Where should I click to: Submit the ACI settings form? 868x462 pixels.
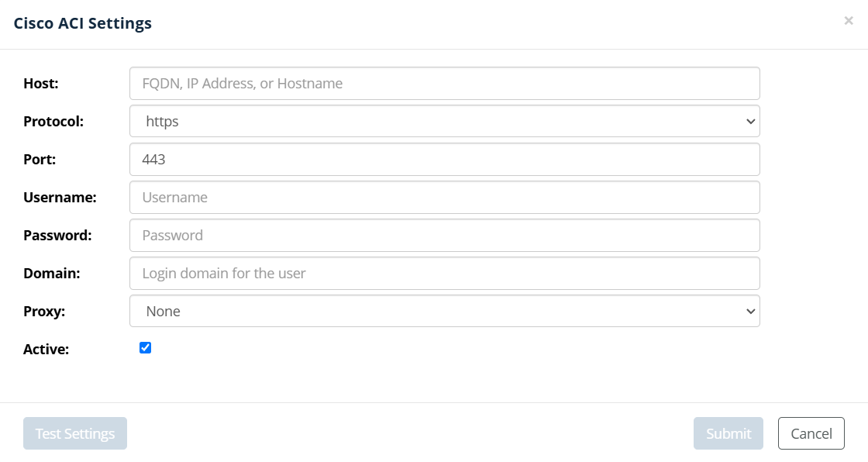[x=728, y=433]
